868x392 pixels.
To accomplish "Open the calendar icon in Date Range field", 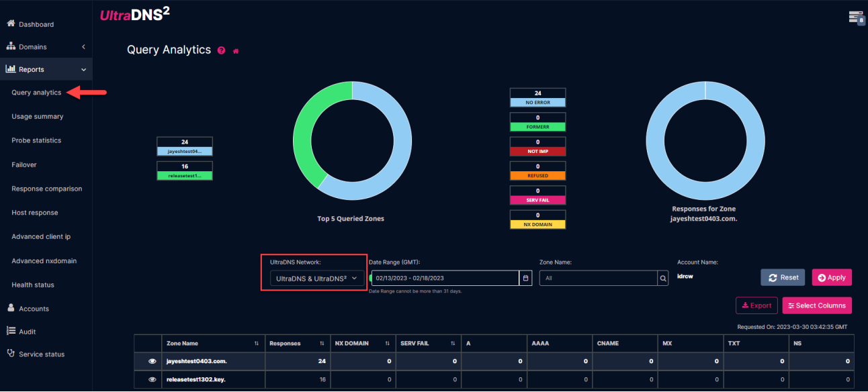I will pos(525,277).
